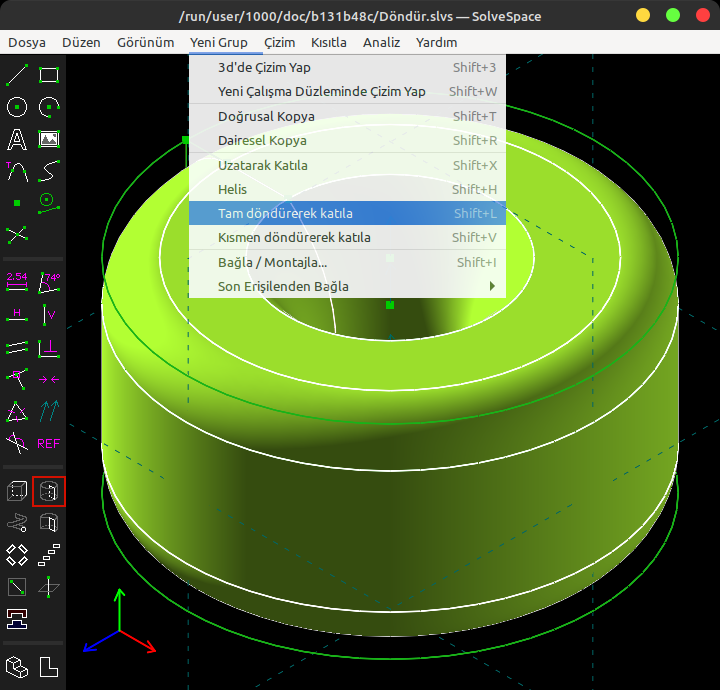Select the rectangle sketch tool
The image size is (720, 690).
49,75
